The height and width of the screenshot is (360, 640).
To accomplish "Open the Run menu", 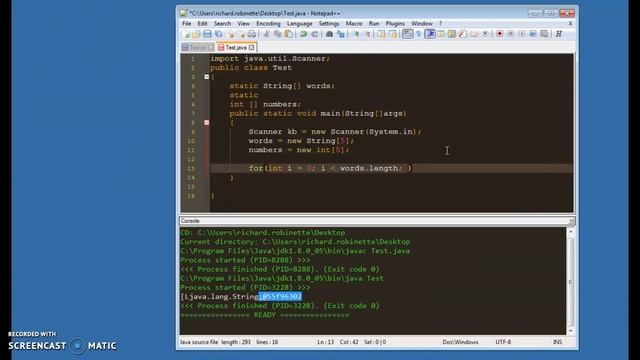I will [374, 24].
